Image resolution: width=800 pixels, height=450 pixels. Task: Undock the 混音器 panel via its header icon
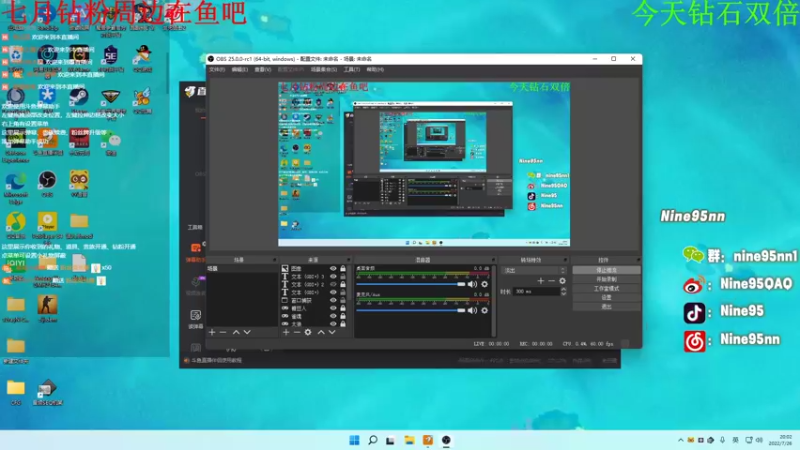coord(493,260)
